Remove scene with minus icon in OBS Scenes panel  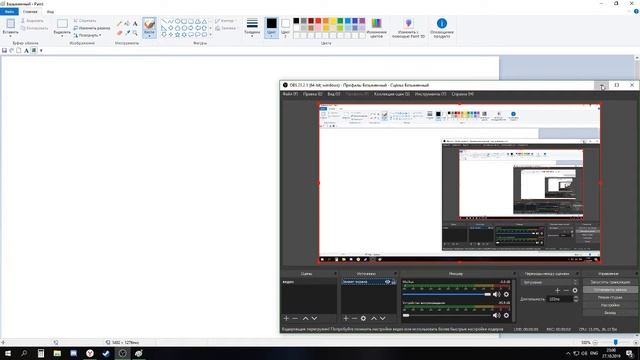tap(295, 318)
